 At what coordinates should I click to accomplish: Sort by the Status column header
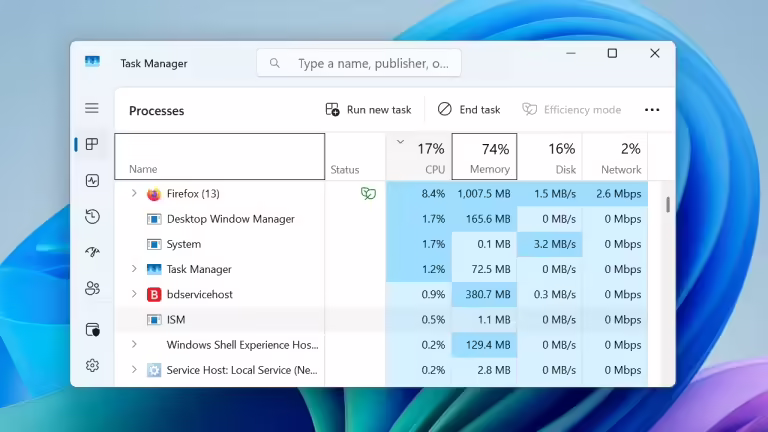(356, 156)
